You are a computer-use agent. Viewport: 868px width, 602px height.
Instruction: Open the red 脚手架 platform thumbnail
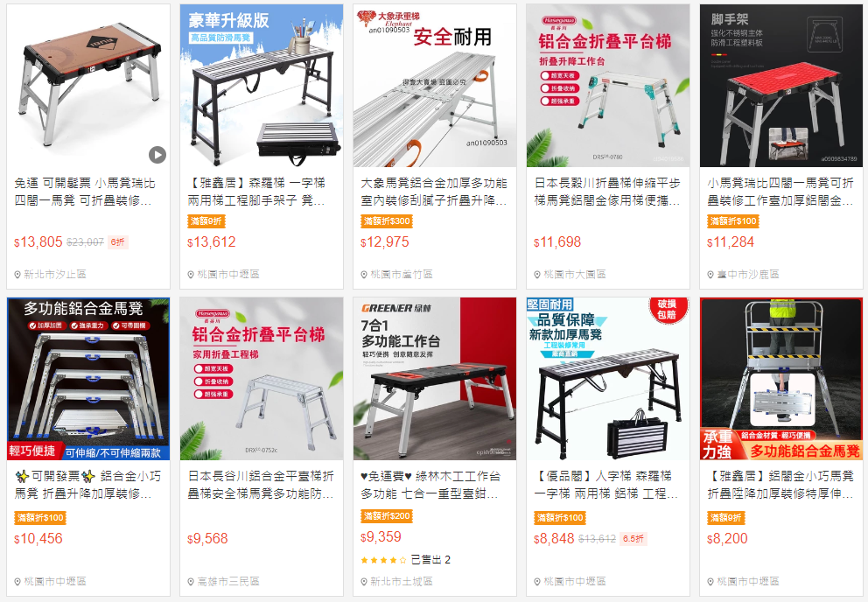tap(781, 86)
